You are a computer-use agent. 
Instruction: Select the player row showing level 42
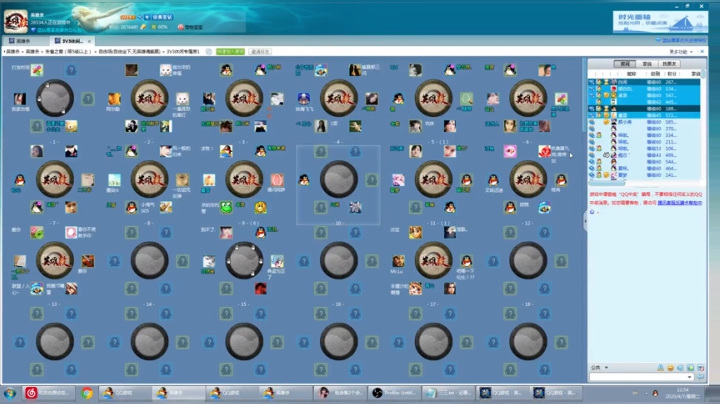pyautogui.click(x=645, y=102)
